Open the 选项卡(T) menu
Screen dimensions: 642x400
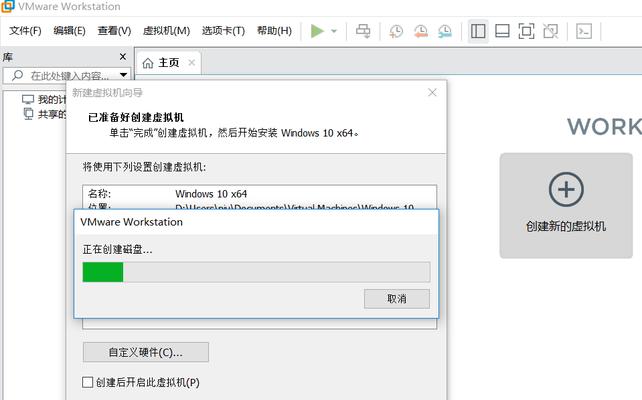coord(223,31)
